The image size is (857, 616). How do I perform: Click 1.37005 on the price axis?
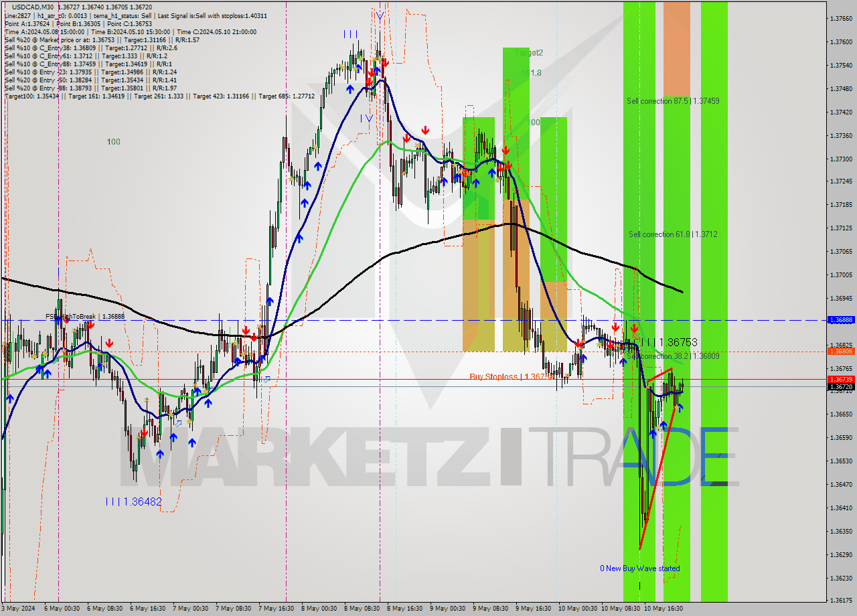pyautogui.click(x=841, y=275)
